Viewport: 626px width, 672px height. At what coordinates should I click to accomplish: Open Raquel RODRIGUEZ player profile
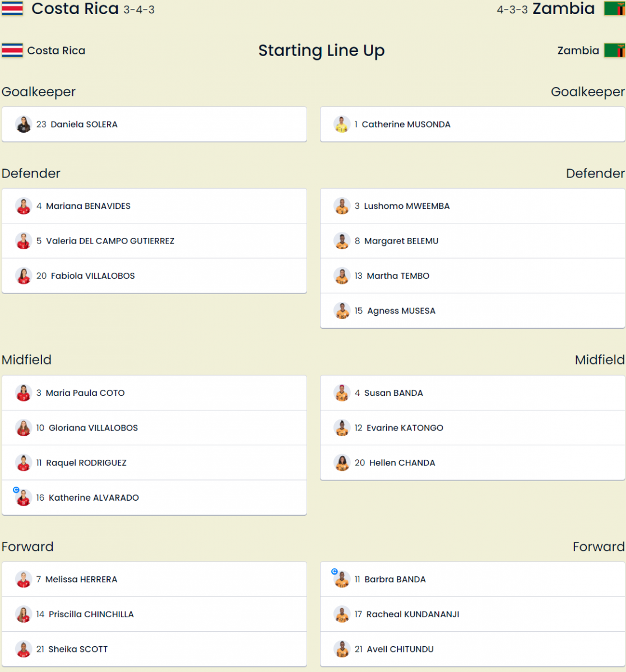click(x=154, y=463)
